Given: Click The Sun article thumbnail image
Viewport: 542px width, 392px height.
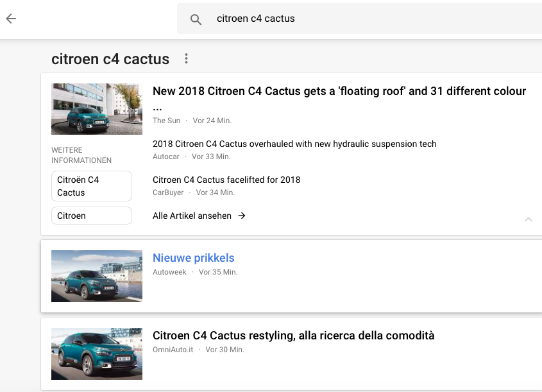Looking at the screenshot, I should click(x=97, y=109).
